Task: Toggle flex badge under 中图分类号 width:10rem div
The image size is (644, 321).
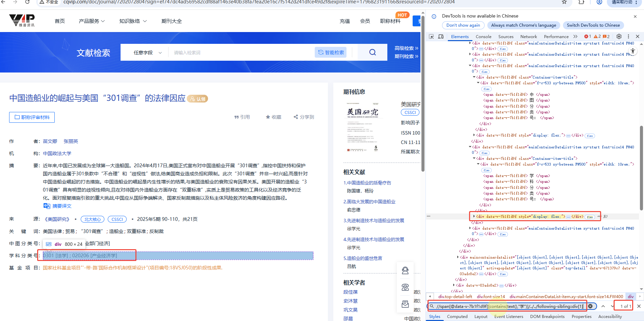Action: 487,89
